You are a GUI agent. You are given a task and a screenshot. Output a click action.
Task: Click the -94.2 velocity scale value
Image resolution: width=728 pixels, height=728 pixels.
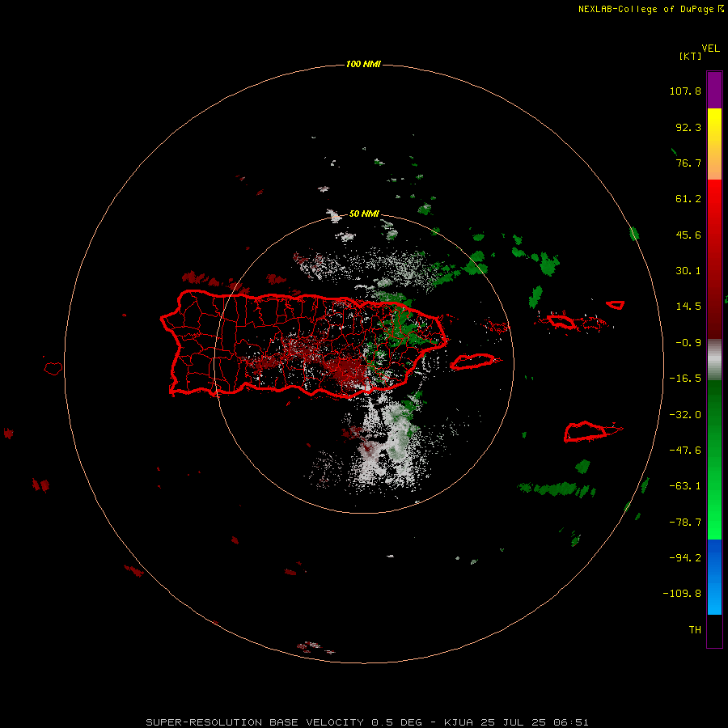[x=685, y=558]
